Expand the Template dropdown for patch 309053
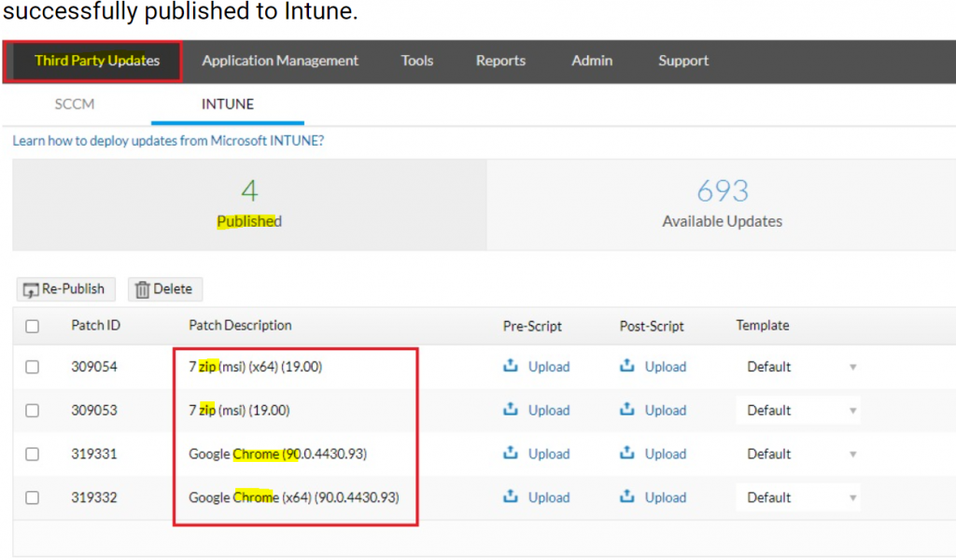 (799, 410)
